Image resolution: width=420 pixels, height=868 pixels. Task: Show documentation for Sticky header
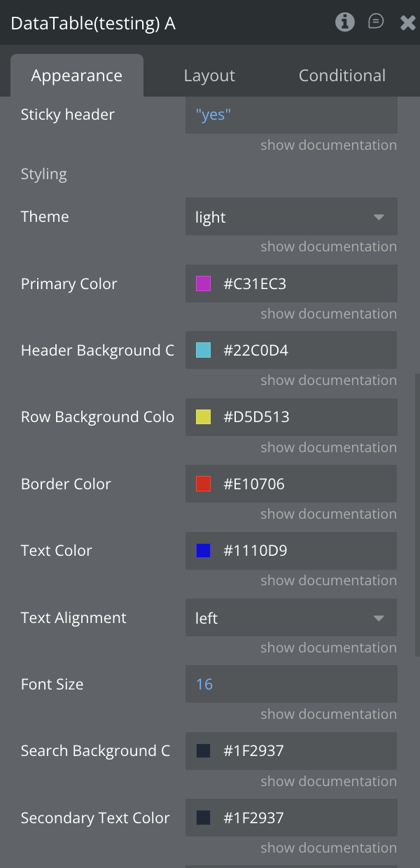(328, 145)
